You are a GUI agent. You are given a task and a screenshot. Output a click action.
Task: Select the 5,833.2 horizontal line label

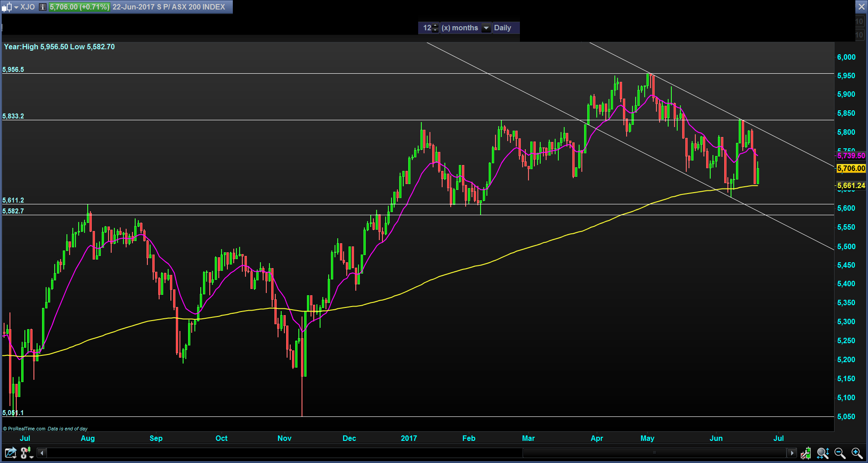13,116
